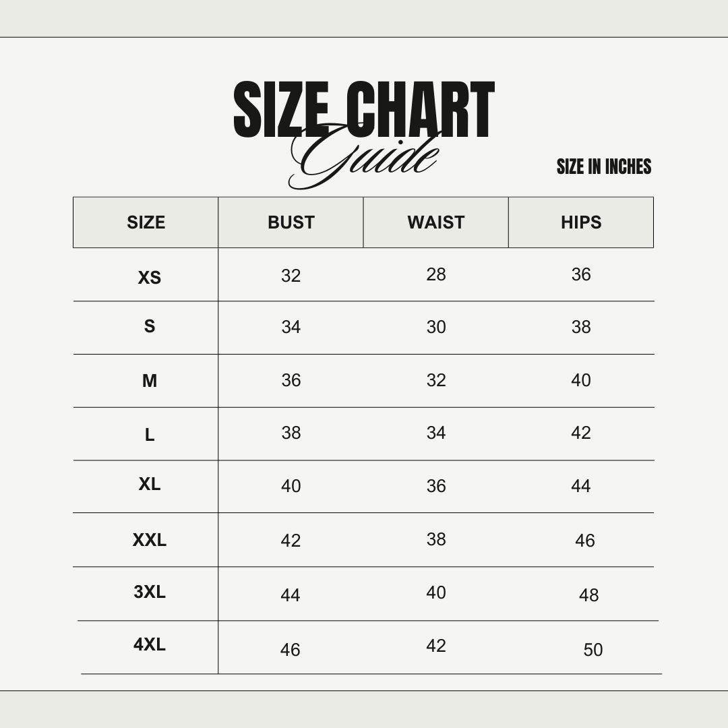The image size is (728, 728).
Task: Select the SIZE column header
Action: [146, 222]
